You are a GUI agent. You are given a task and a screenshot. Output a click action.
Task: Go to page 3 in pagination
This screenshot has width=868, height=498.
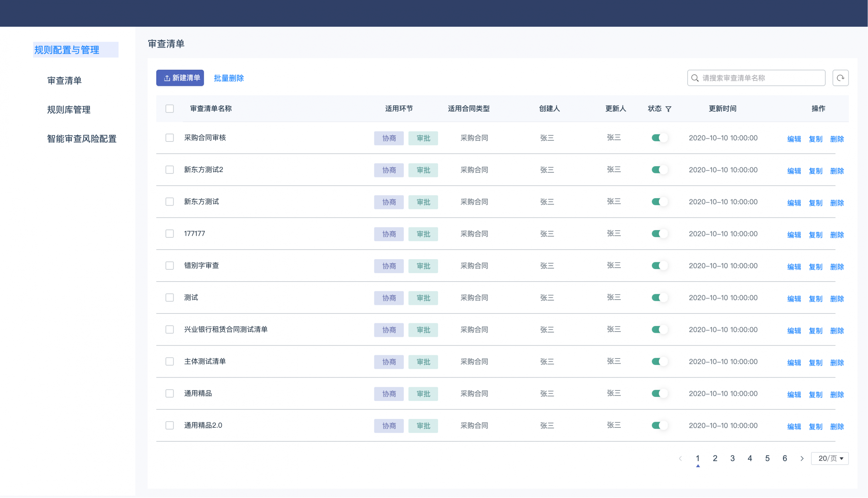pos(732,459)
